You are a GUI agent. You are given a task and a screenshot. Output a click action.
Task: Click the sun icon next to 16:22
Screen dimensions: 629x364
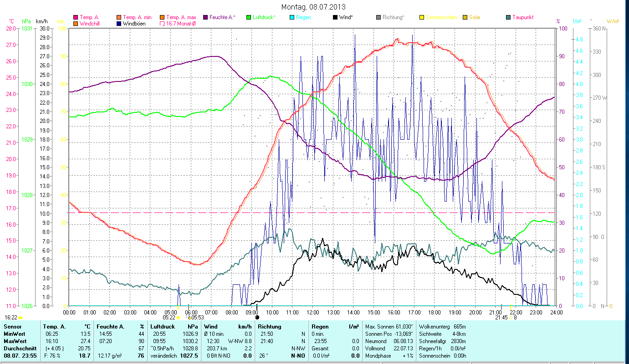click(20, 318)
